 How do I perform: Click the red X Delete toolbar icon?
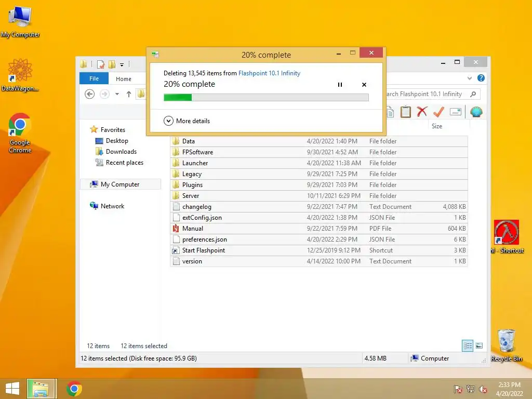422,112
